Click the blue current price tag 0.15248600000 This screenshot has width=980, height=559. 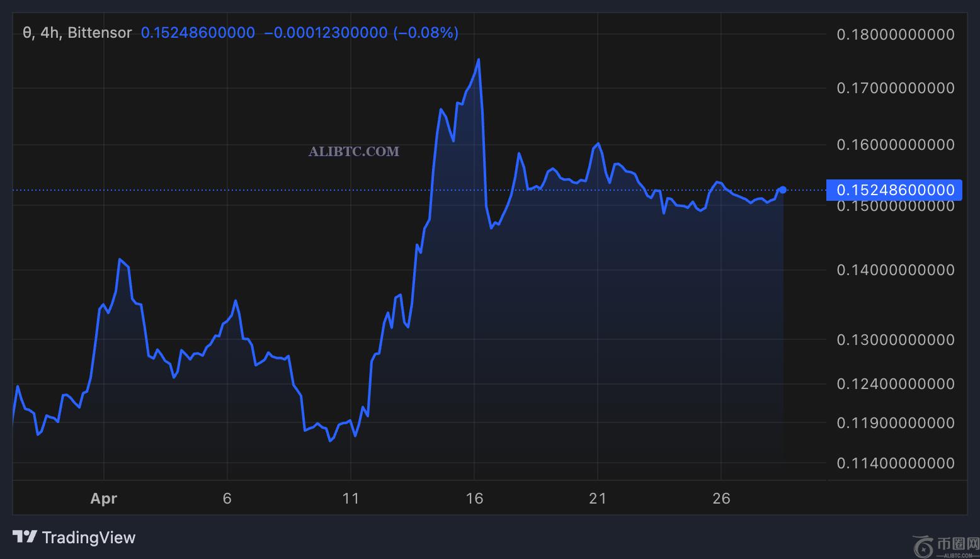click(x=895, y=189)
